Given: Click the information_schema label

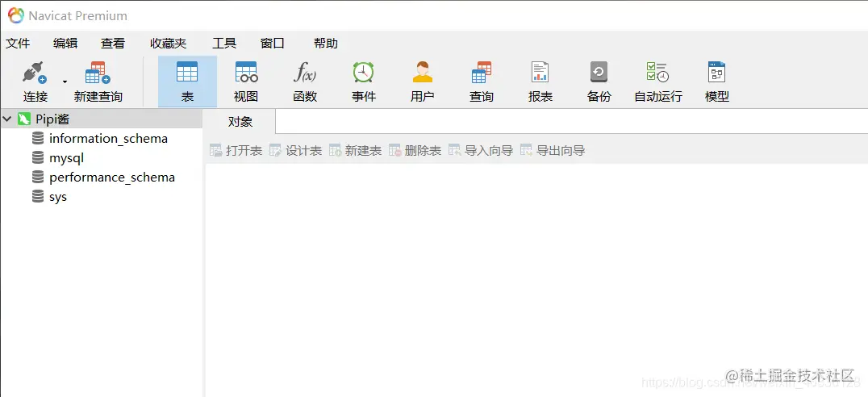Looking at the screenshot, I should coord(108,139).
